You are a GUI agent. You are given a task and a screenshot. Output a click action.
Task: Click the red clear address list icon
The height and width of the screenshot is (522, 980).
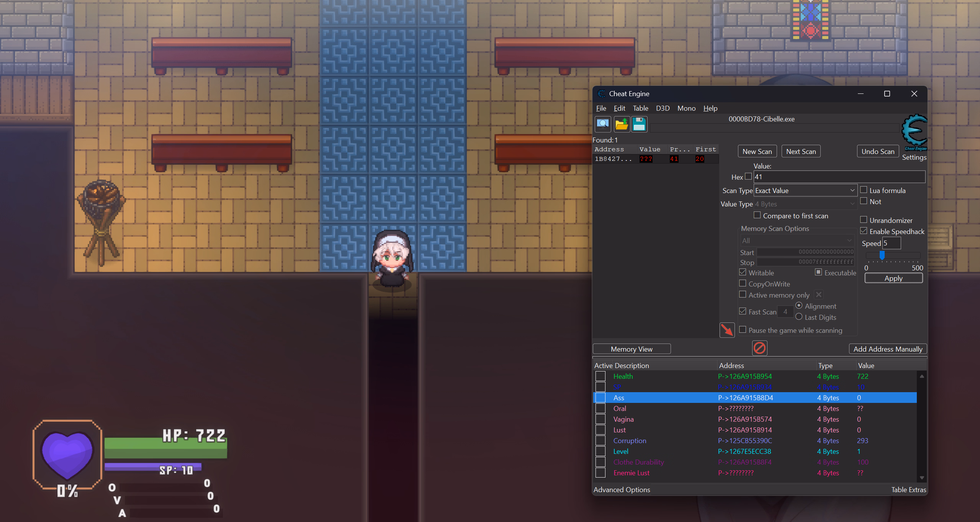click(759, 348)
